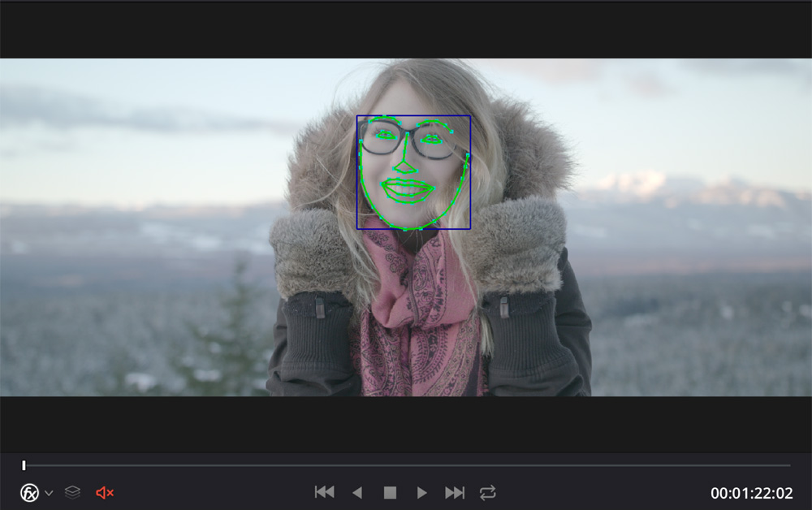The height and width of the screenshot is (510, 812).
Task: Play the clip in reverse
Action: (356, 493)
